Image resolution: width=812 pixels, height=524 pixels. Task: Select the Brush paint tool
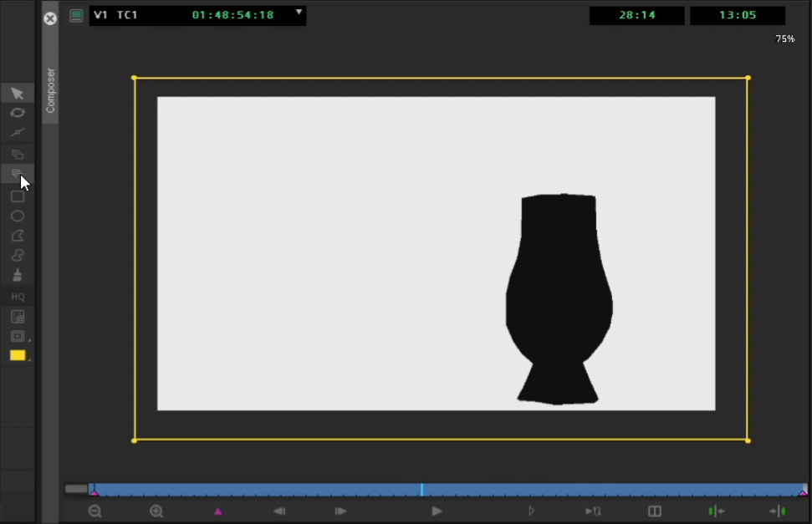[17, 275]
